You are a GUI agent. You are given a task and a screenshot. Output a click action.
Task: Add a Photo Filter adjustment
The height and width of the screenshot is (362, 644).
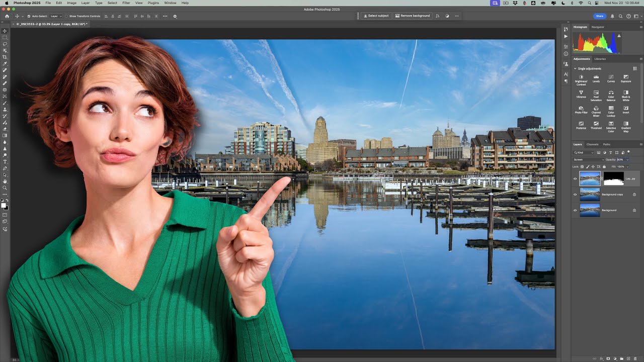(x=581, y=110)
